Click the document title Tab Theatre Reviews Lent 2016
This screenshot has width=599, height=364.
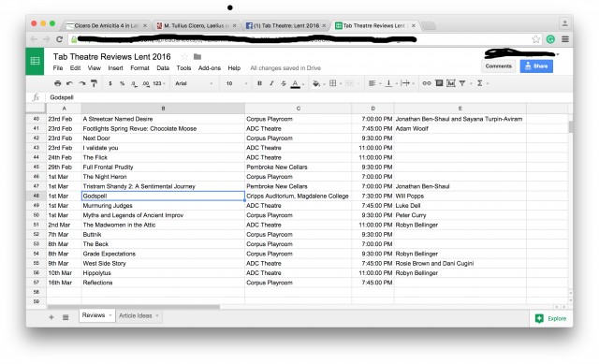pos(112,57)
